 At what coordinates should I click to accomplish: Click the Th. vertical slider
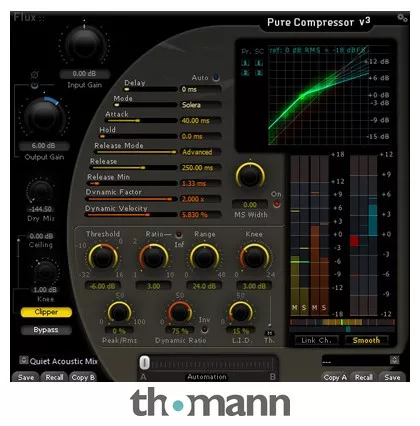(269, 310)
